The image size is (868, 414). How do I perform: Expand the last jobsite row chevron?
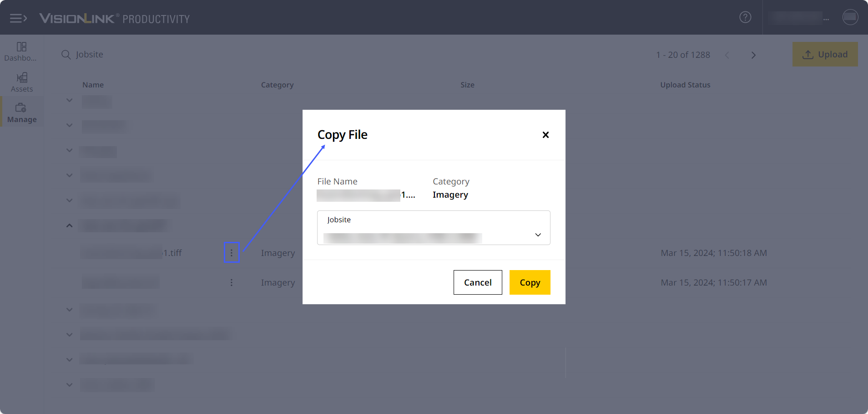(x=69, y=385)
